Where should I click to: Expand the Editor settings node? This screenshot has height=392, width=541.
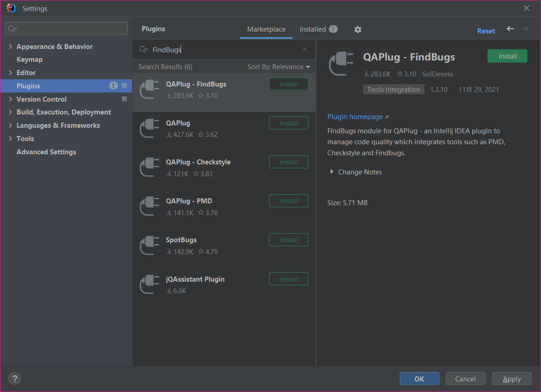point(11,72)
